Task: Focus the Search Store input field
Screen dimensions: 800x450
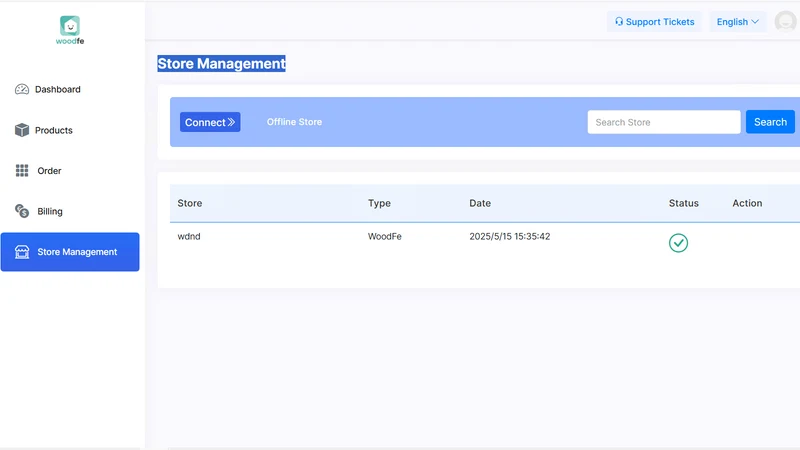Action: click(x=664, y=122)
